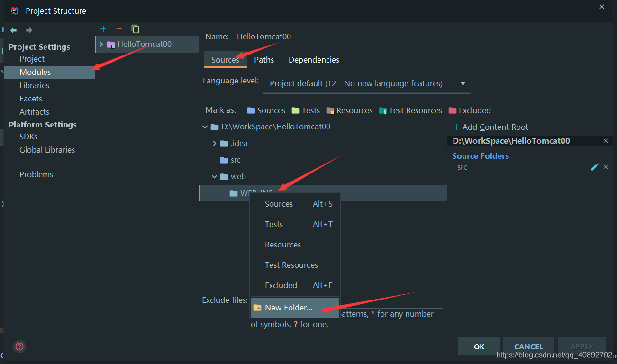Expand the .idea folder
617x364 pixels.
coord(214,144)
